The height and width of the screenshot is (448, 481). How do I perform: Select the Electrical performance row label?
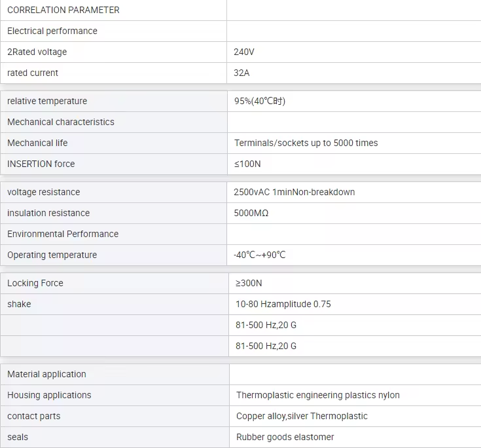52,31
